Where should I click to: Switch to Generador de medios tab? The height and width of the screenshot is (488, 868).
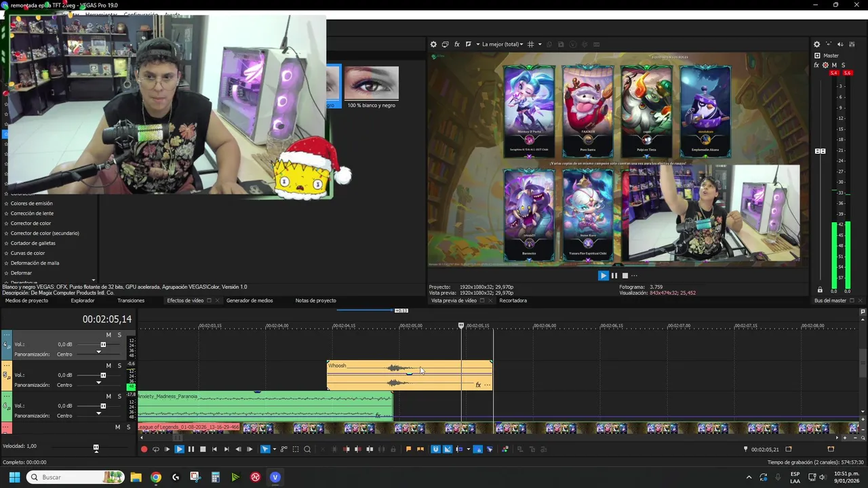click(250, 300)
